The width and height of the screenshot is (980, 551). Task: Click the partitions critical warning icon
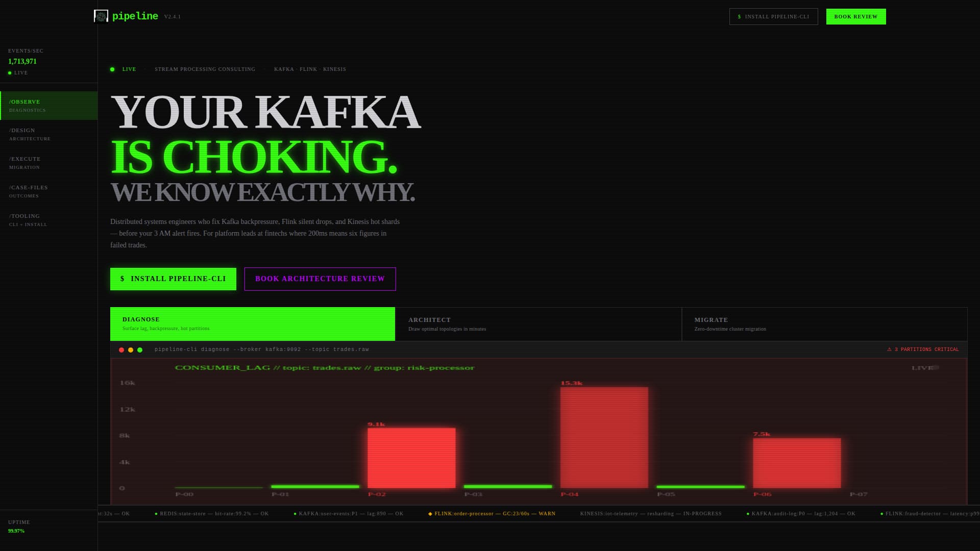[889, 349]
